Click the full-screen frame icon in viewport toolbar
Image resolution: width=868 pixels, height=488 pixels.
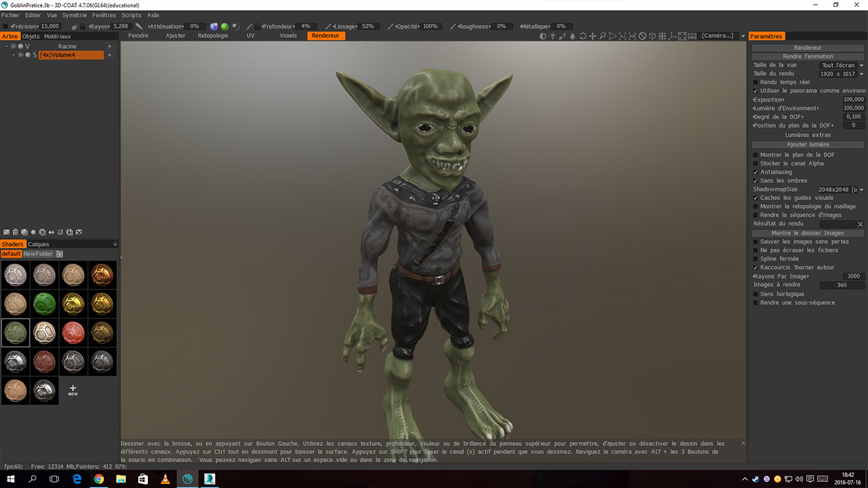click(x=682, y=36)
